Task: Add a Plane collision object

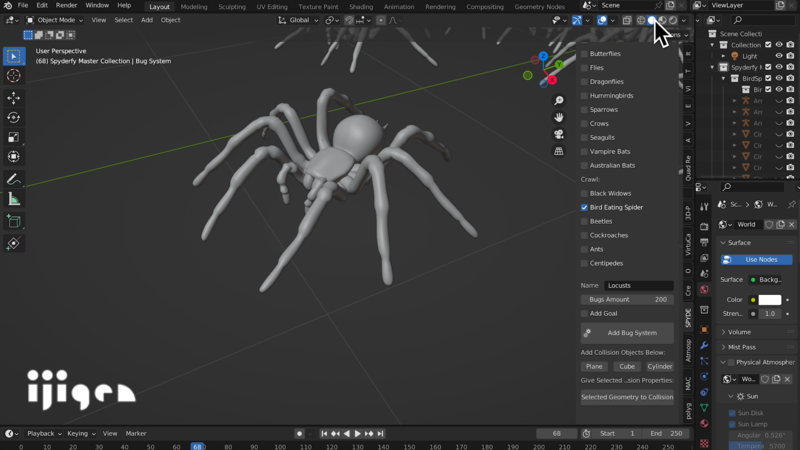Action: click(594, 366)
